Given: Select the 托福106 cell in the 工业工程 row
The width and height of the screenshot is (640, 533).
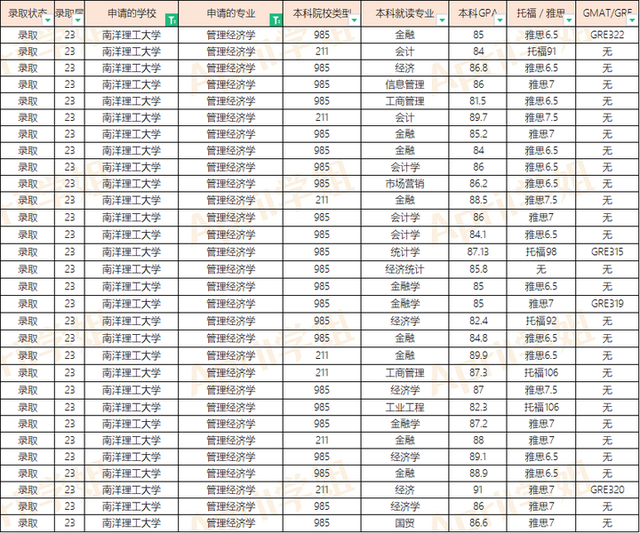Looking at the screenshot, I should pyautogui.click(x=541, y=407).
